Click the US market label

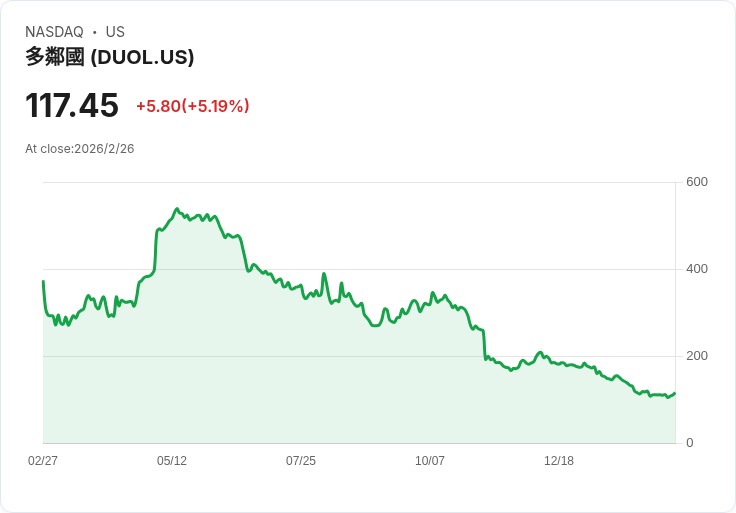pyautogui.click(x=115, y=32)
